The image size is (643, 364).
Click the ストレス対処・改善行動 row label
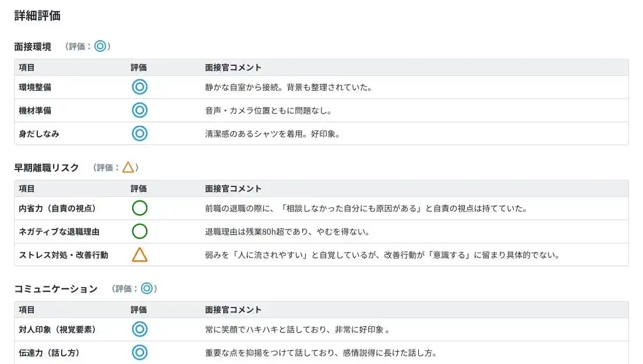point(63,255)
